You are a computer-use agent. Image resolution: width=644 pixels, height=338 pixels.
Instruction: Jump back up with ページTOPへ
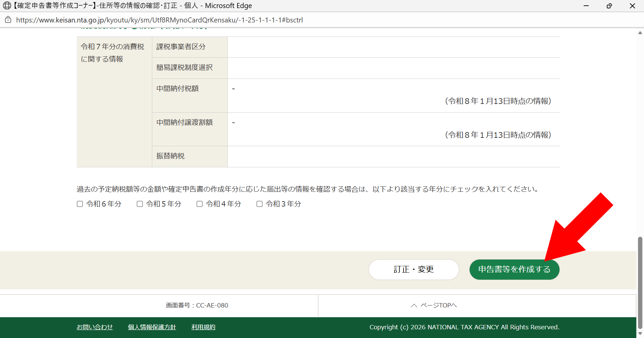point(434,305)
